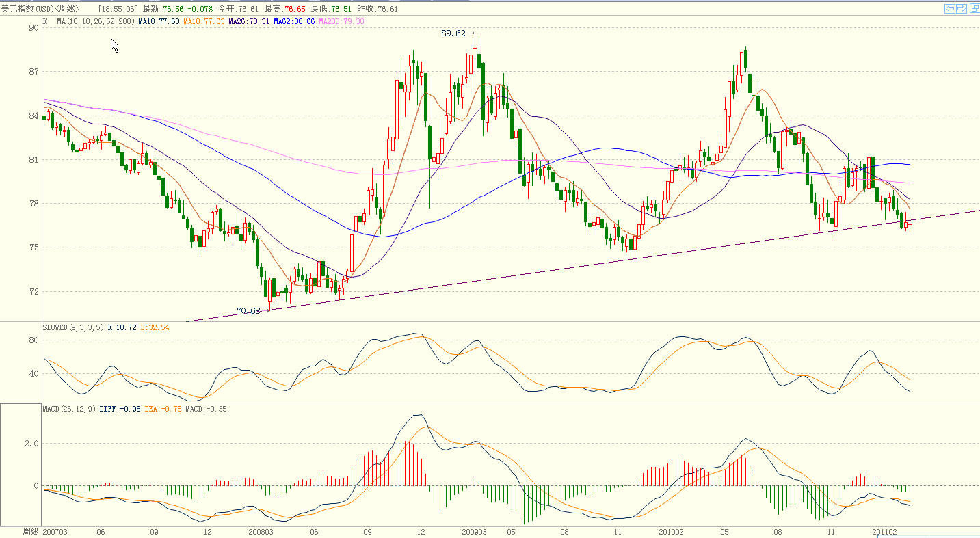Click the 201102 date on the time axis
Screen dimensions: 980x538
click(884, 531)
